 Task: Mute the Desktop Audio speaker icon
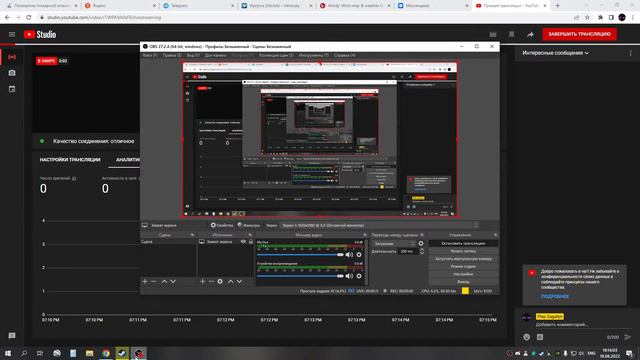(349, 276)
